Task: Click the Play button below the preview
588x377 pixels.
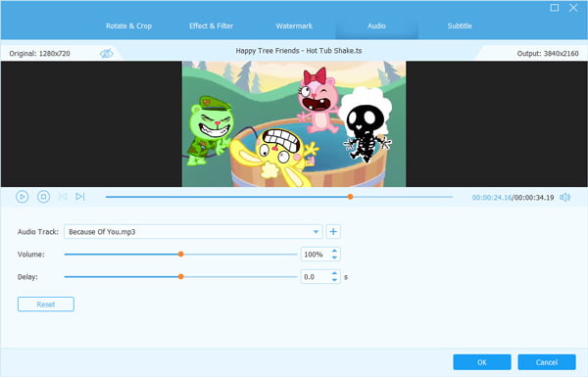Action: (23, 197)
